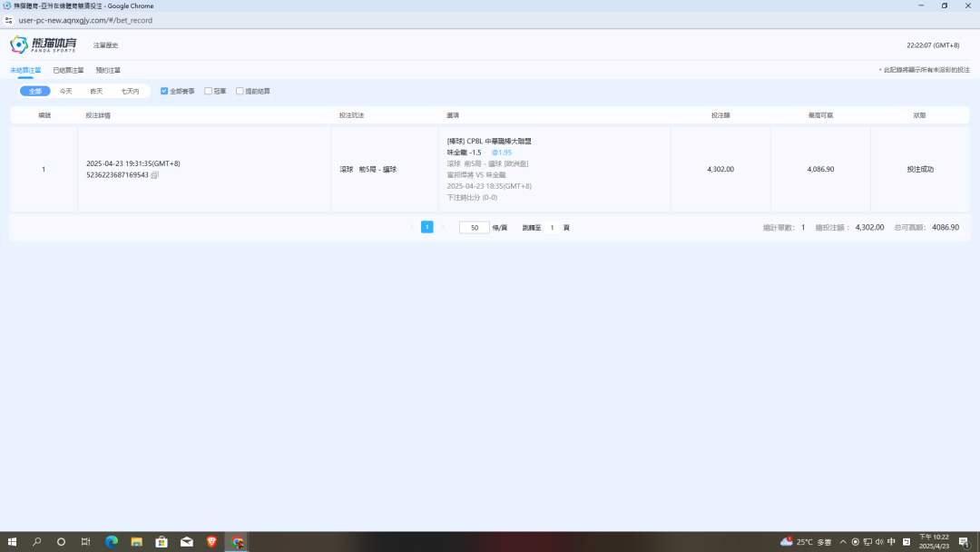The height and width of the screenshot is (552, 980).
Task: Click the Panda Sports logo
Action: pyautogui.click(x=44, y=44)
